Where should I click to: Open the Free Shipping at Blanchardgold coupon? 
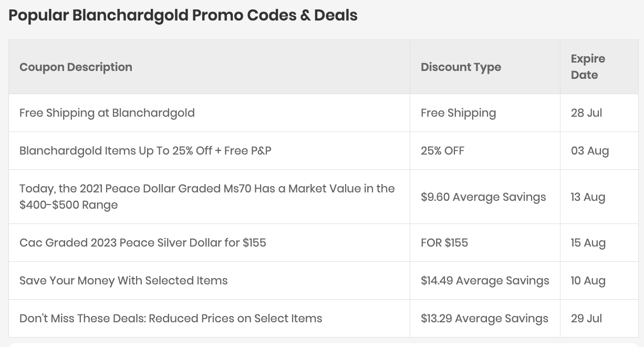[107, 113]
